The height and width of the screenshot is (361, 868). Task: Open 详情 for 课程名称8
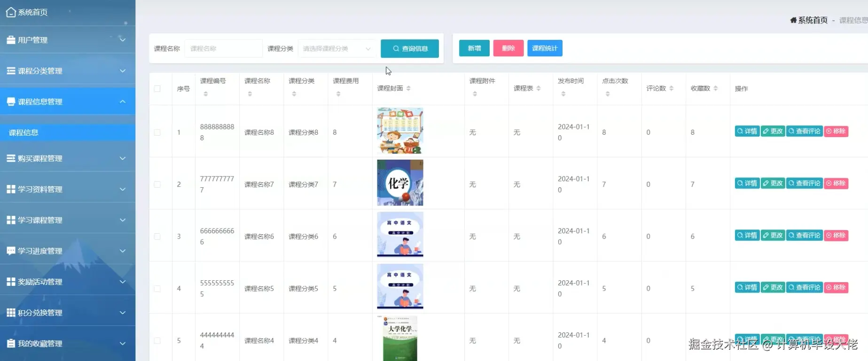(747, 131)
